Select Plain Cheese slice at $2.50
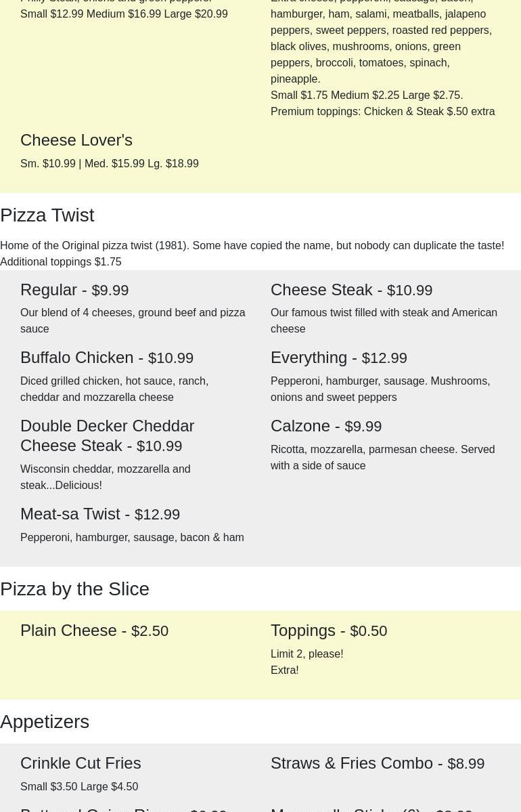The image size is (521, 812). click(x=94, y=631)
